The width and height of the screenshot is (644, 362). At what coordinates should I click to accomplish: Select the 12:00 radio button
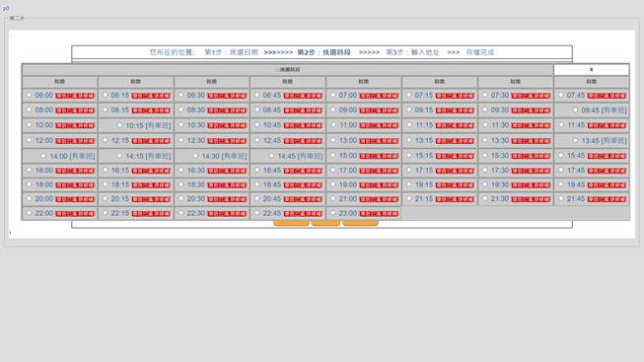coord(30,140)
